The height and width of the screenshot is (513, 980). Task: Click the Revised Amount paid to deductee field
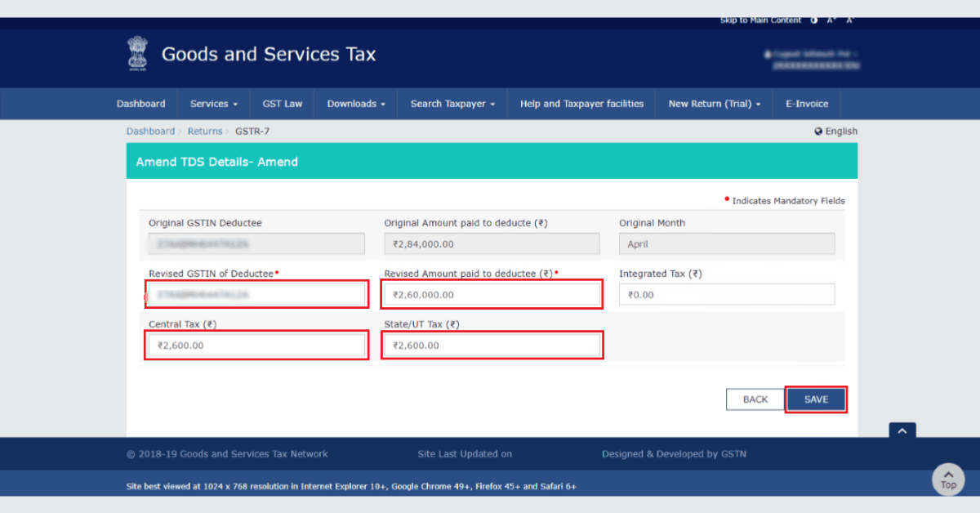point(491,294)
